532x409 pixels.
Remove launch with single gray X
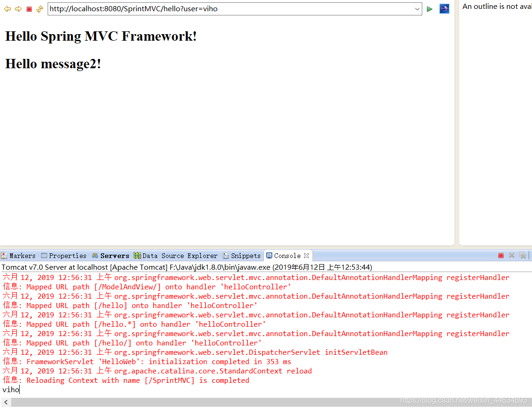tap(511, 255)
